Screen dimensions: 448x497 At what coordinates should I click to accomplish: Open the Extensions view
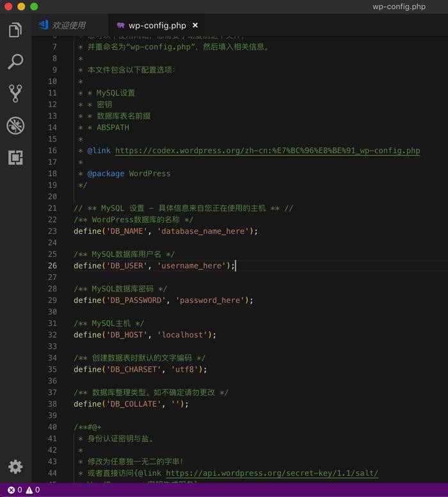(x=15, y=158)
